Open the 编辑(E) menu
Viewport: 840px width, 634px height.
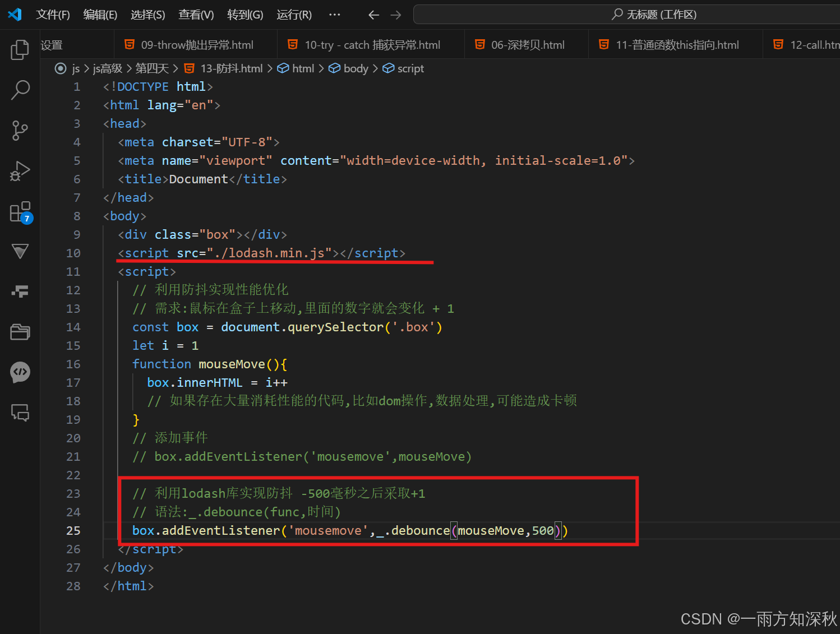(100, 15)
